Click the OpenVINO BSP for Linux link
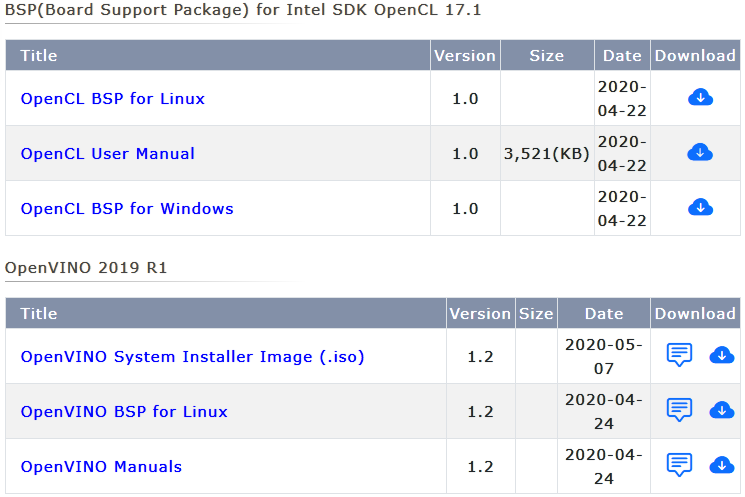Image resolution: width=745 pixels, height=497 pixels. coord(124,412)
